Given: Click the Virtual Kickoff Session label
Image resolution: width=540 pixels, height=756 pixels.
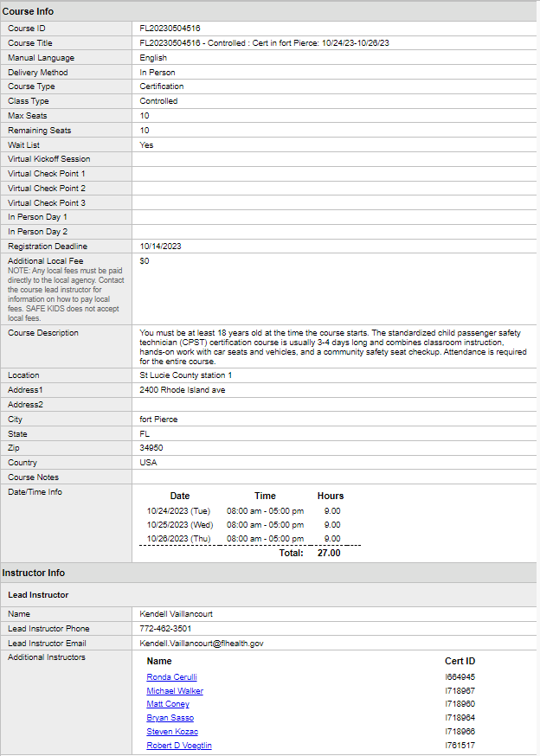Looking at the screenshot, I should point(48,158).
